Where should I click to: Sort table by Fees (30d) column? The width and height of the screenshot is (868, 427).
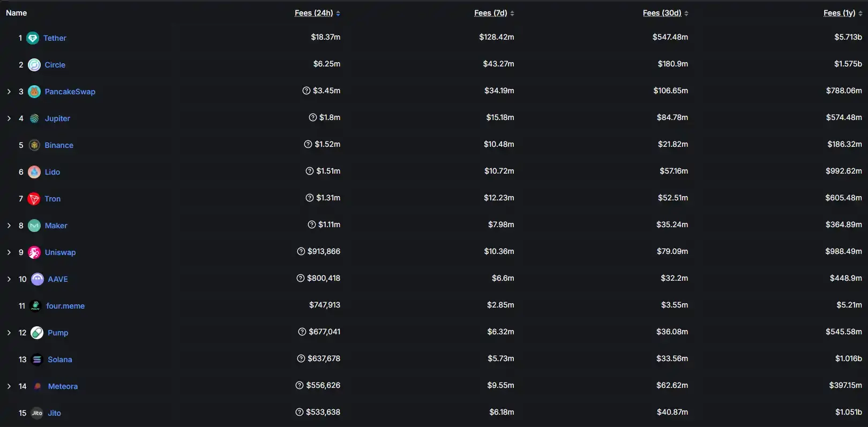(x=662, y=13)
